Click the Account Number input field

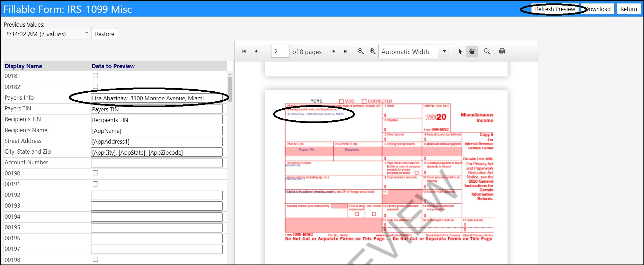(x=157, y=163)
